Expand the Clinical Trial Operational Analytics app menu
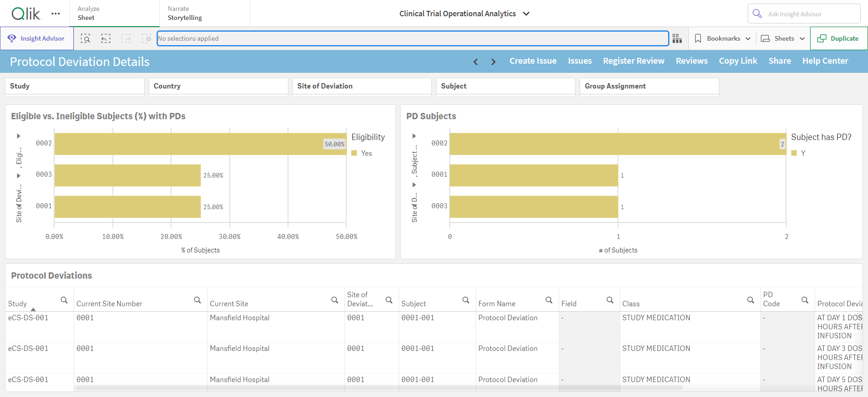 [464, 14]
